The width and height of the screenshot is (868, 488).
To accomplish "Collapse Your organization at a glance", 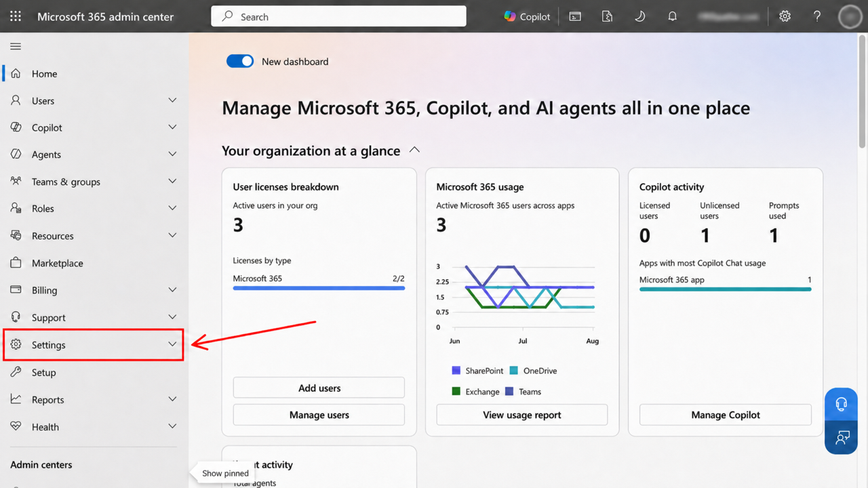I will point(414,150).
